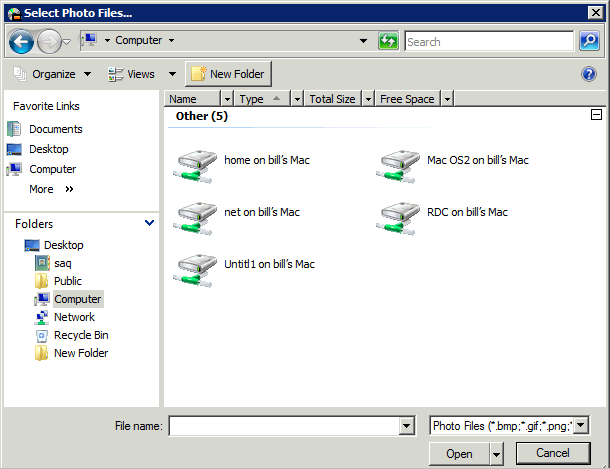Open the help question mark icon
Viewport: 610px width, 469px height.
click(589, 74)
